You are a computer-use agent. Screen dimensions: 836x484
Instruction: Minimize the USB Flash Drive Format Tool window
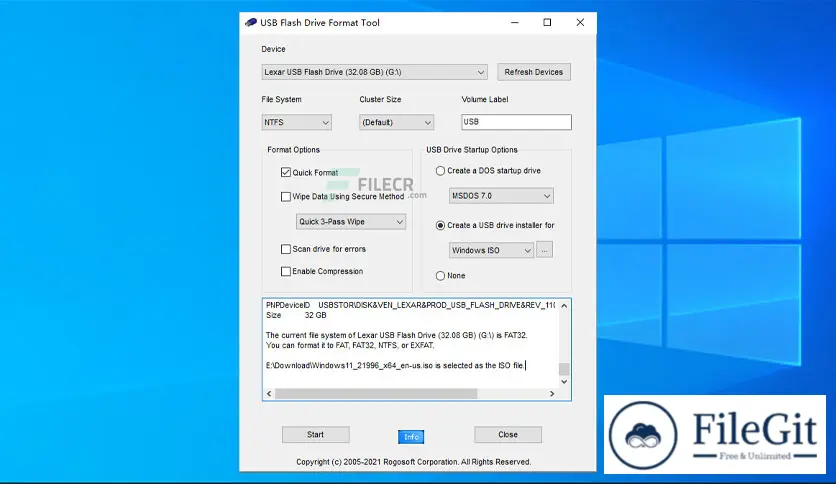point(515,22)
